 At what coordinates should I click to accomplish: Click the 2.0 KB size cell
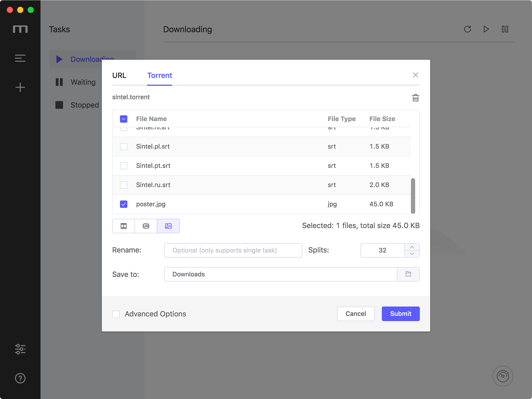point(379,185)
